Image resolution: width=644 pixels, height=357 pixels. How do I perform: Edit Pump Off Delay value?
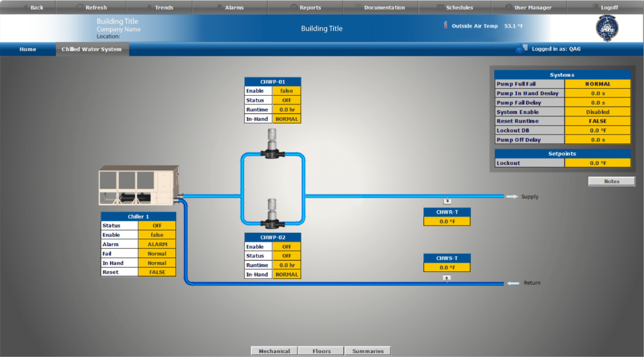[x=597, y=140]
